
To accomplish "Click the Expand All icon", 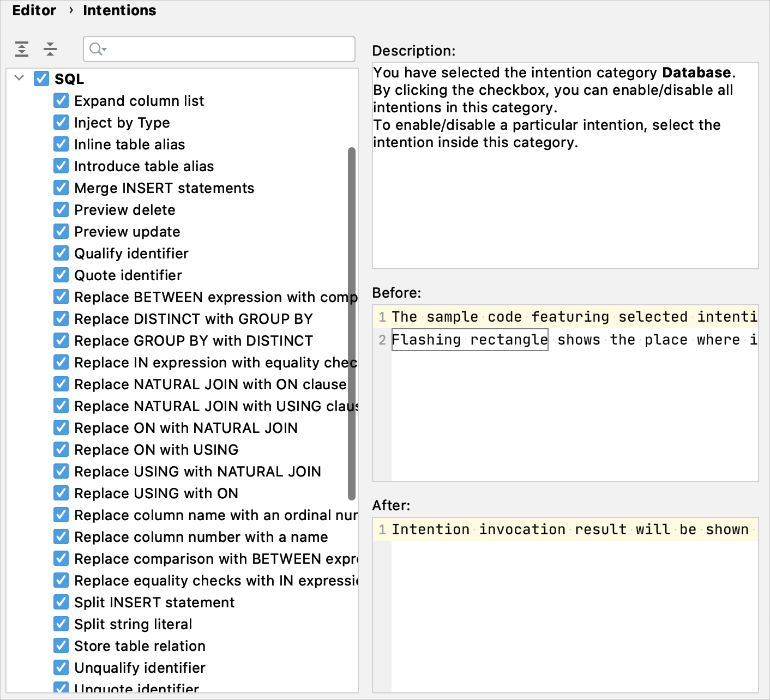I will pos(22,49).
